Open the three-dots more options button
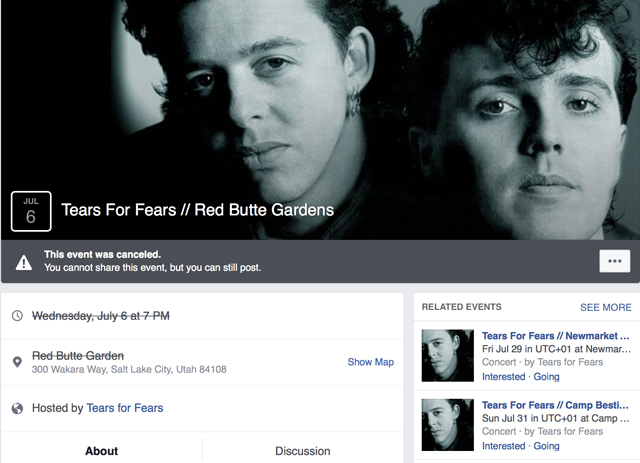This screenshot has width=640, height=463. point(614,261)
